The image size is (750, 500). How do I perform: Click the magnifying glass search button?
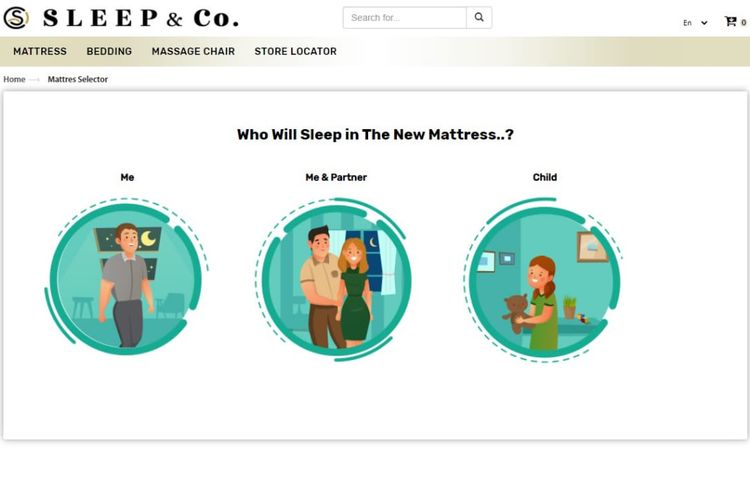(479, 18)
